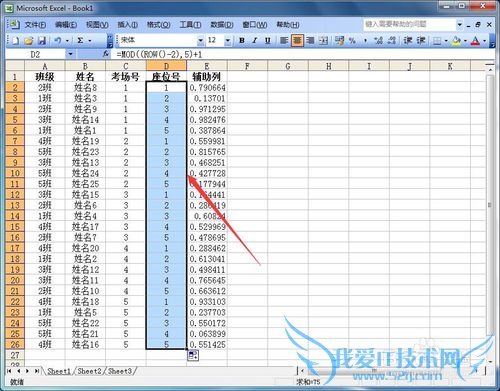Open the 帮助(H) menu
This screenshot has height=391, width=500.
(x=288, y=25)
